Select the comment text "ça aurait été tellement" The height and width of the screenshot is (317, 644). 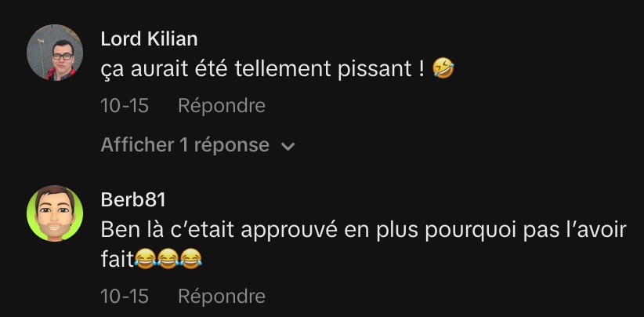[x=215, y=69]
